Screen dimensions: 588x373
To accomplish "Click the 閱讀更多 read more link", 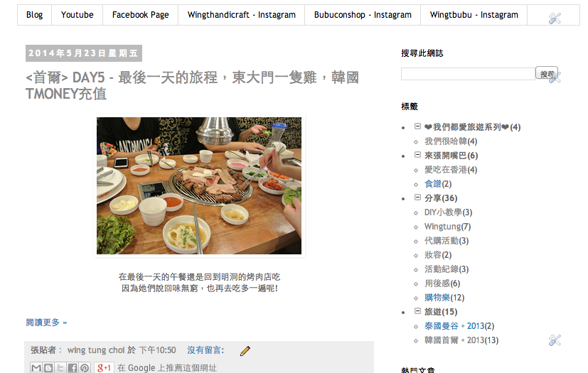I will pos(46,323).
